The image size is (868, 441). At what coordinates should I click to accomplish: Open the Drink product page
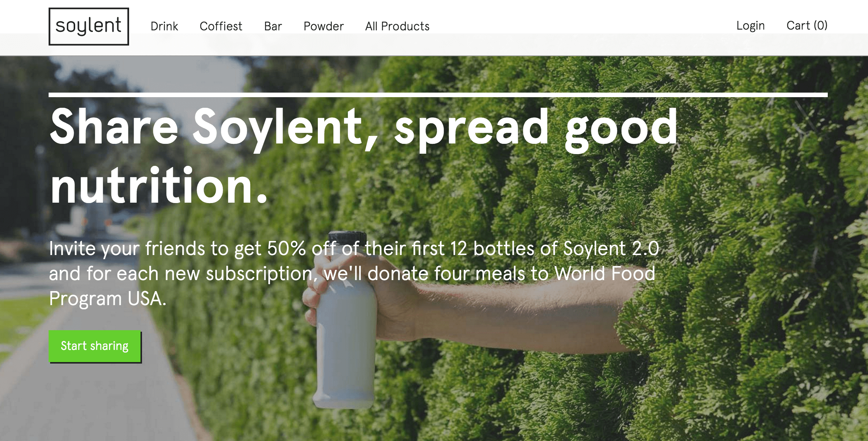[x=164, y=26]
